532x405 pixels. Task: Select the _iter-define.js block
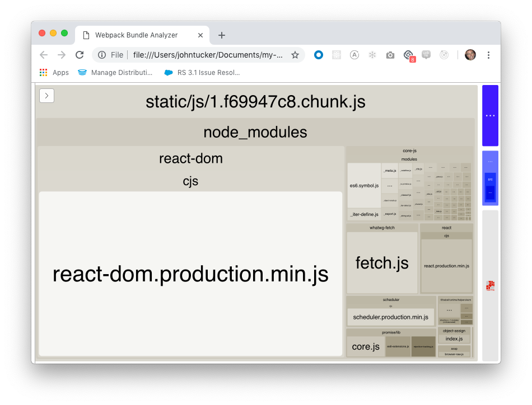point(364,214)
